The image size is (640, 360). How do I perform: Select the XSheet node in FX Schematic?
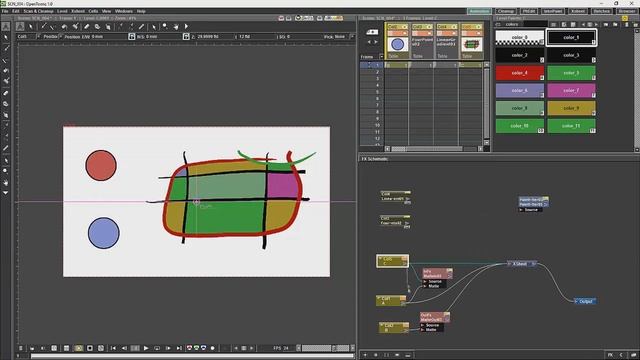(521, 264)
